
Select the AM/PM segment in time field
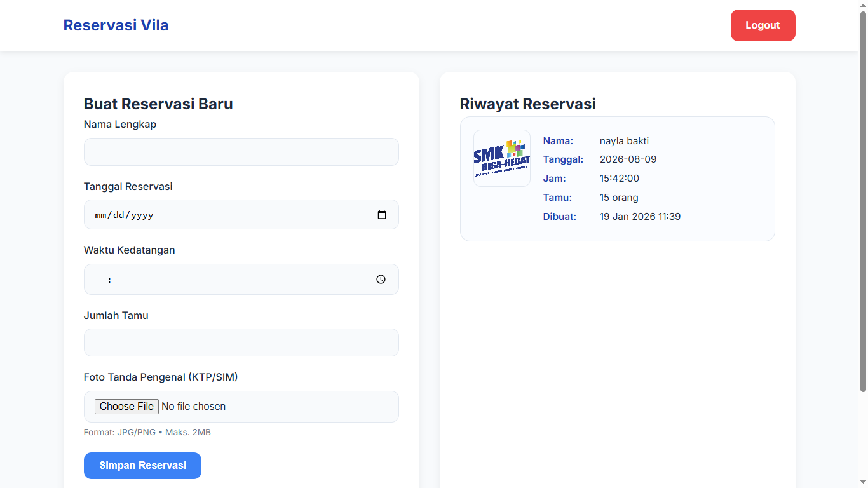[x=137, y=280]
